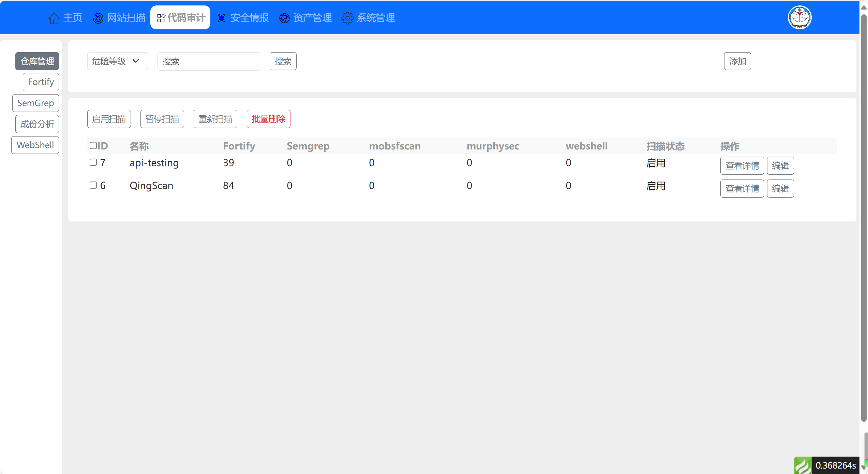868x474 pixels.
Task: Click the 添加 button
Action: click(737, 61)
